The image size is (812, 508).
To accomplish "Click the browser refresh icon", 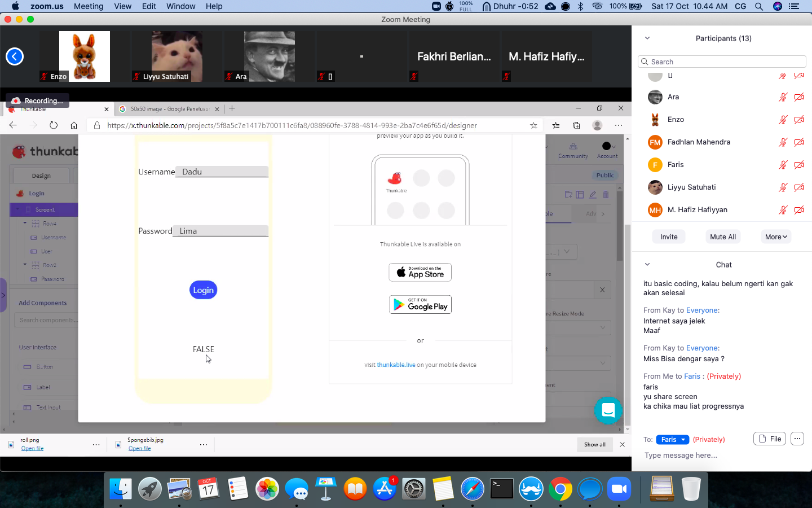I will [54, 125].
